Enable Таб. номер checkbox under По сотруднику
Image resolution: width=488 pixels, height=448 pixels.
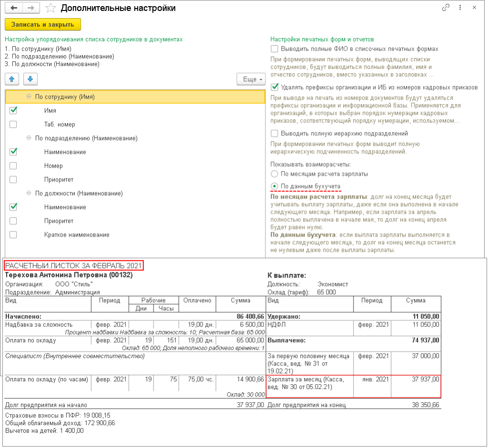coord(13,124)
